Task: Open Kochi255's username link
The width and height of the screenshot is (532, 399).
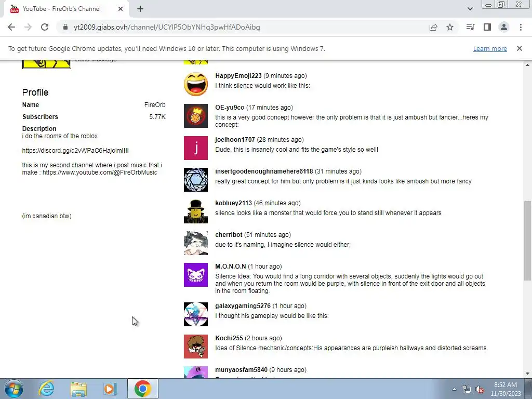Action: click(x=229, y=338)
